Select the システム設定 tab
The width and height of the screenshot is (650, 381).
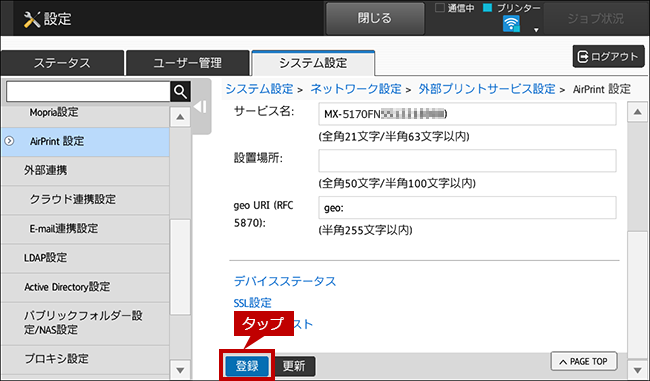point(313,63)
